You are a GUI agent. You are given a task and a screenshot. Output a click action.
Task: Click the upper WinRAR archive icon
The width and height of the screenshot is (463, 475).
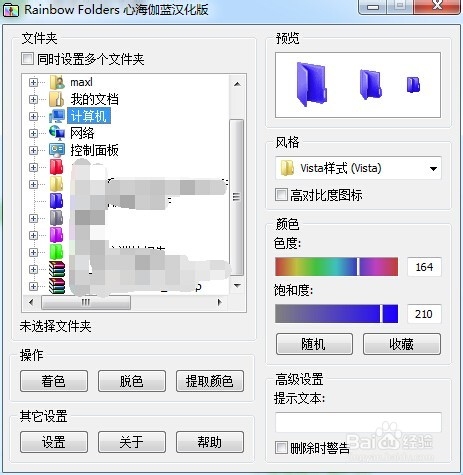click(x=57, y=269)
